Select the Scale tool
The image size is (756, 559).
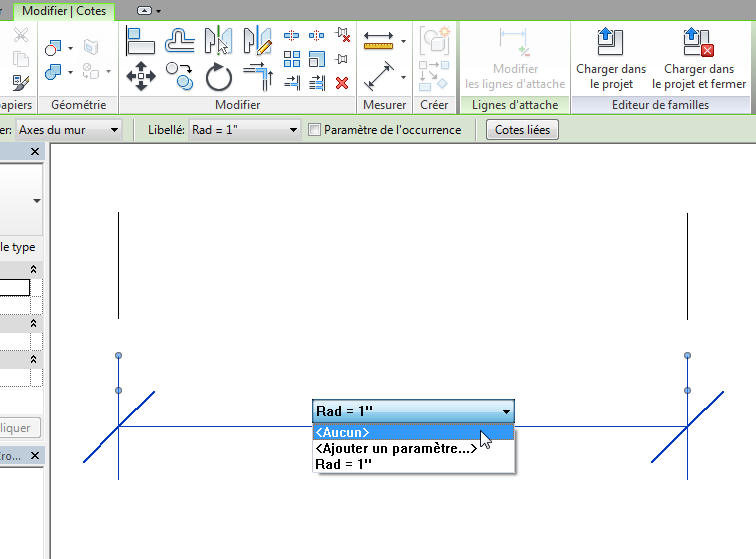pos(317,59)
